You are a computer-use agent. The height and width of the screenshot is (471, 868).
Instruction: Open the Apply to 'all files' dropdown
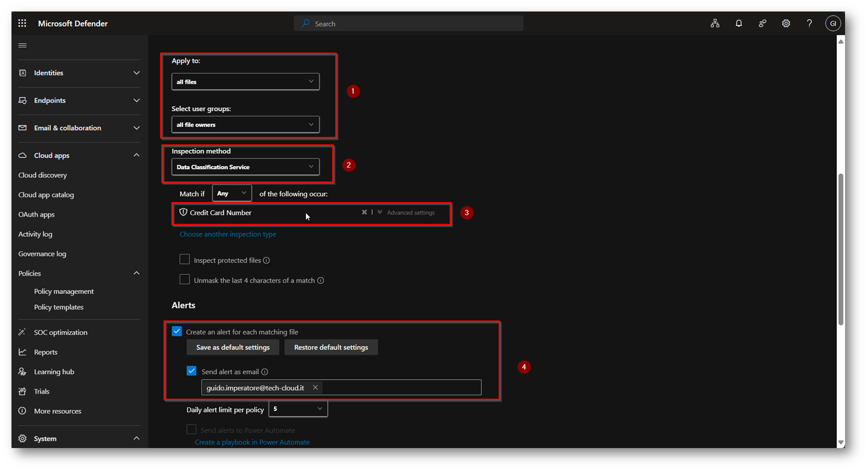click(x=245, y=82)
